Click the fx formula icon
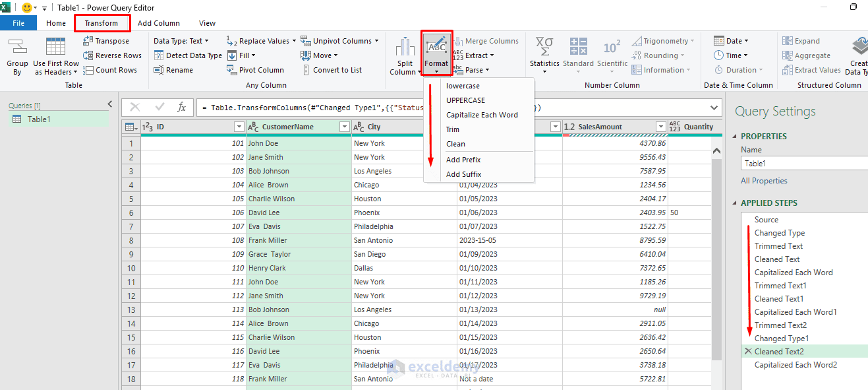868x390 pixels. click(x=182, y=107)
